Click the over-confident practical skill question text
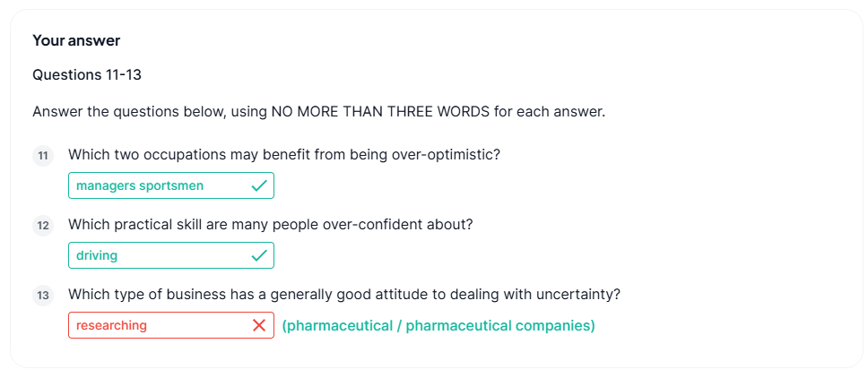This screenshot has width=868, height=378. [271, 225]
